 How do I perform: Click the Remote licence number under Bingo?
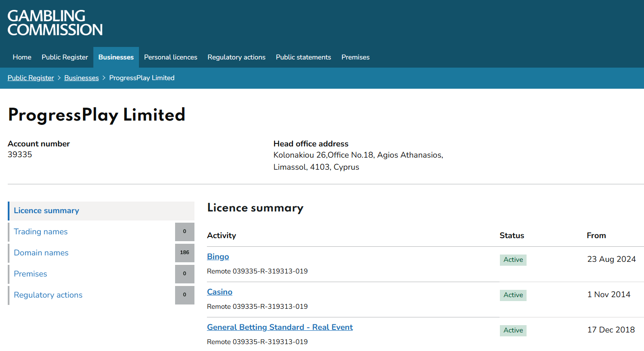point(257,271)
